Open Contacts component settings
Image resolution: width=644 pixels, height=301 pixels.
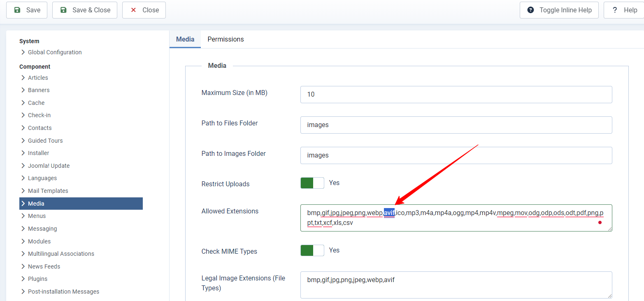[40, 128]
